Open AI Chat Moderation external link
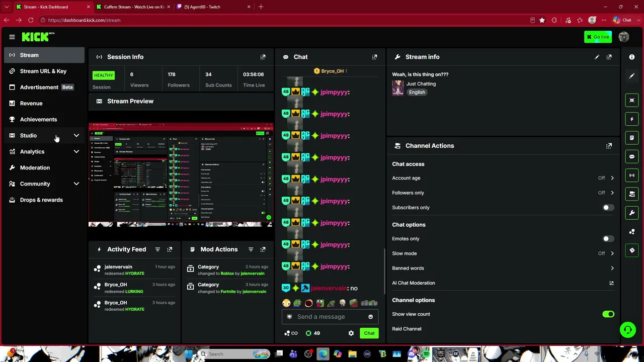Viewport: 644px width, 362px height. click(611, 283)
